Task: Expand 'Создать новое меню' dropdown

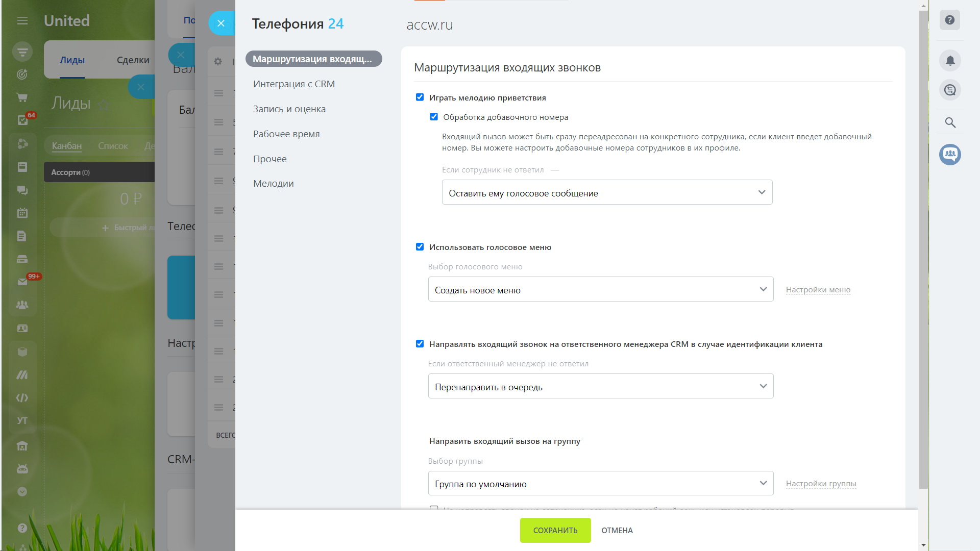Action: 600,289
